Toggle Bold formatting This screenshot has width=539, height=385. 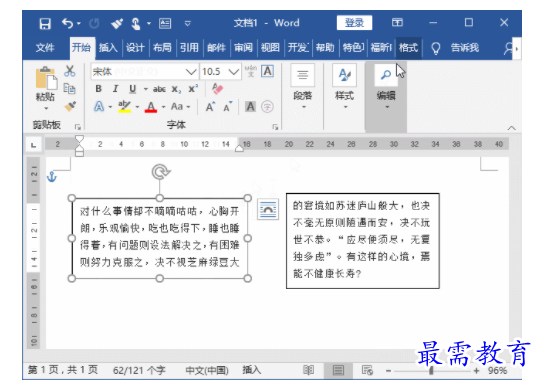pos(98,89)
